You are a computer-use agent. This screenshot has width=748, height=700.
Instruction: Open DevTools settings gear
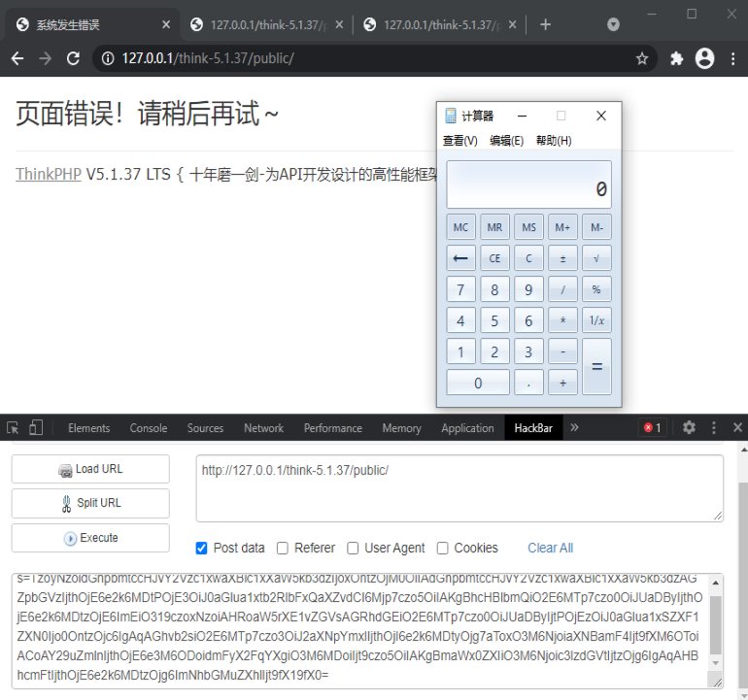(x=689, y=428)
